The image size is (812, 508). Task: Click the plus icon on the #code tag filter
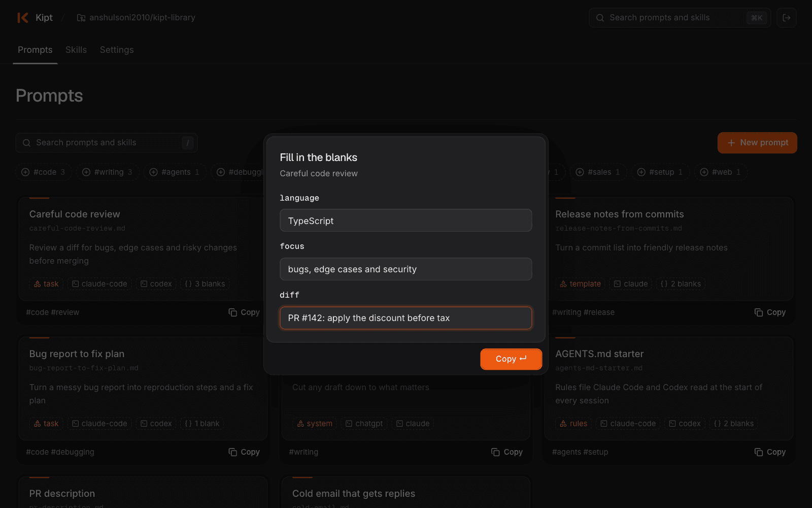(25, 172)
